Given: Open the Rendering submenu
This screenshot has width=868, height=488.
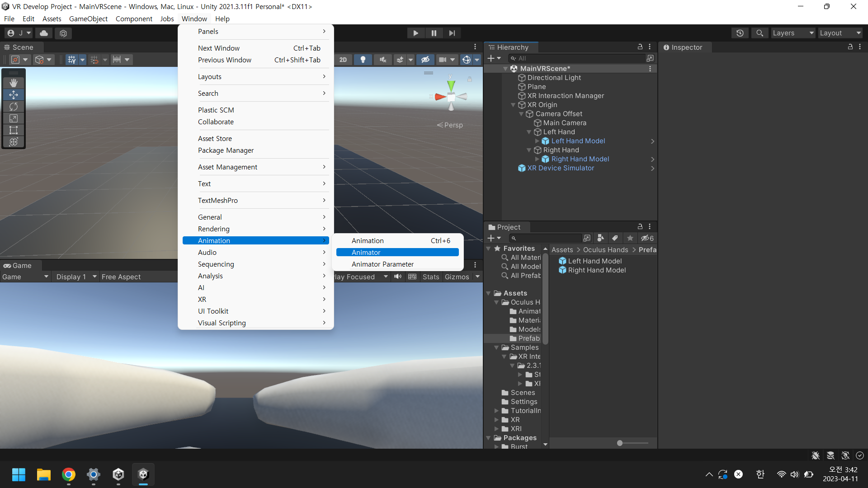Looking at the screenshot, I should pos(256,229).
